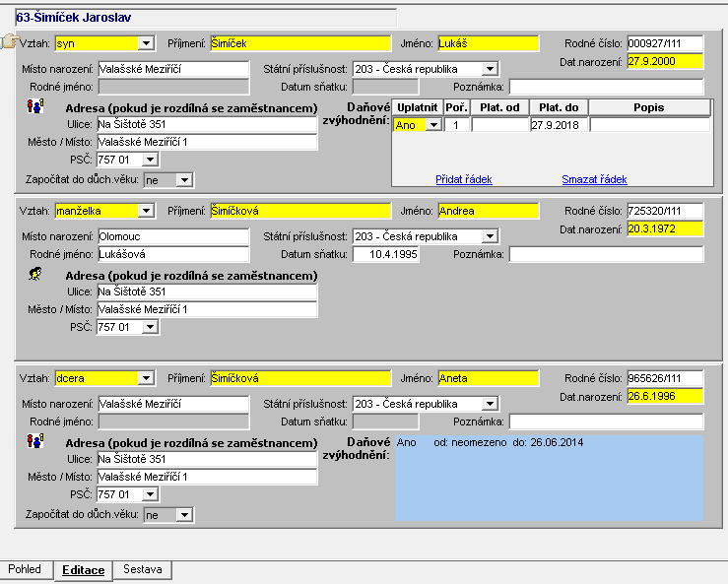This screenshot has height=584, width=728.
Task: Click the hand pointer icon beside syn row
Action: (x=9, y=41)
